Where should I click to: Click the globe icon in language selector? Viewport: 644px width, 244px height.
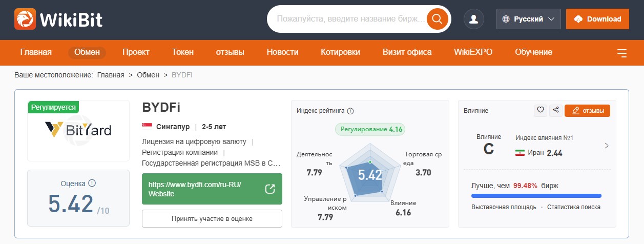(x=506, y=19)
